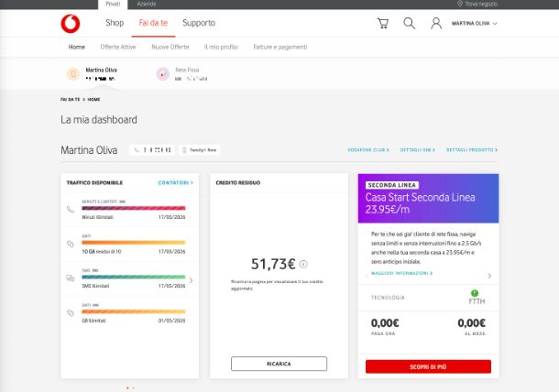559x392 pixels.
Task: Open the Shop menu
Action: [115, 23]
